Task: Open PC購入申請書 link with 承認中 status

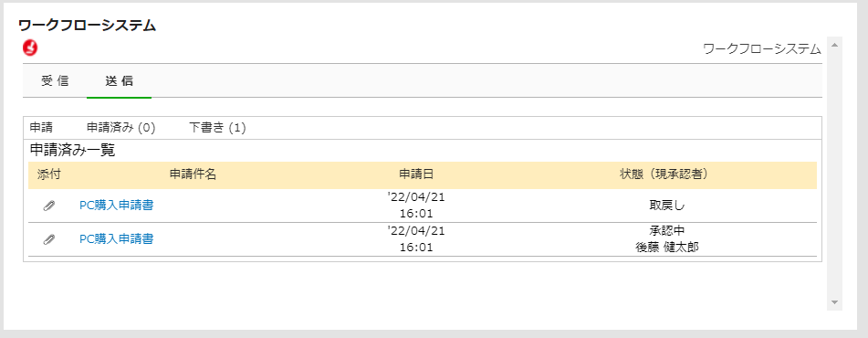Action: click(116, 239)
